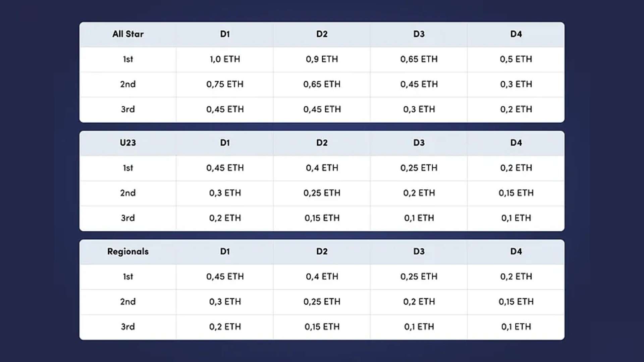
Task: Select the D2 header in Regionals table
Action: coord(322,252)
